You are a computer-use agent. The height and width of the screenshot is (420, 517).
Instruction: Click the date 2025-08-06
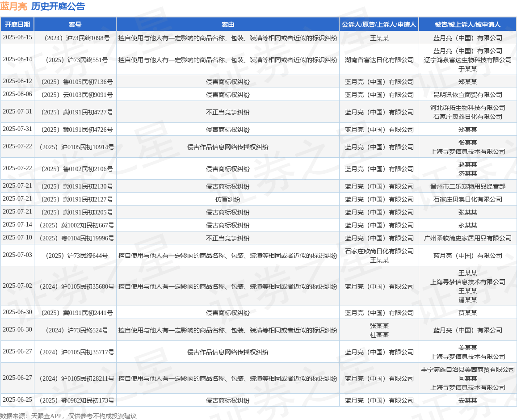17,94
